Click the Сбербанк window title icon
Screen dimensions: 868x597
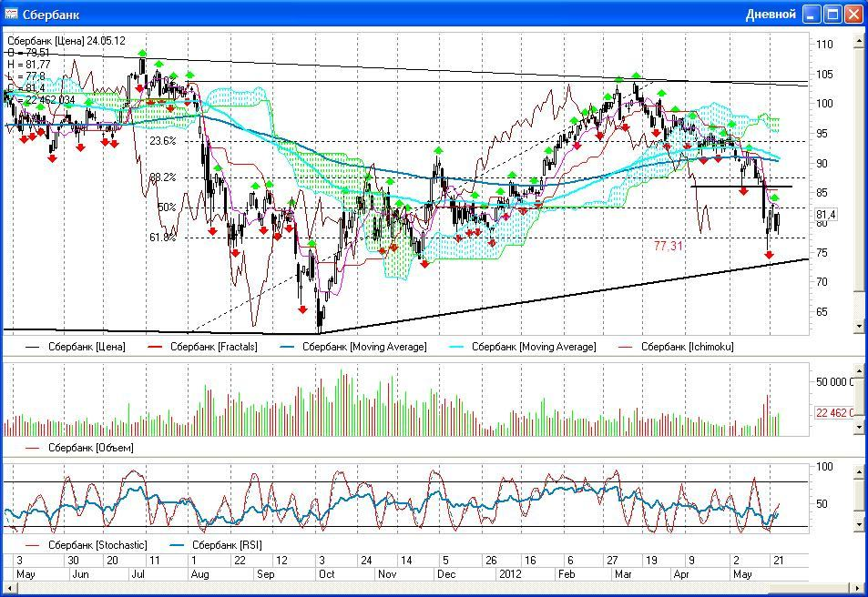[11, 14]
